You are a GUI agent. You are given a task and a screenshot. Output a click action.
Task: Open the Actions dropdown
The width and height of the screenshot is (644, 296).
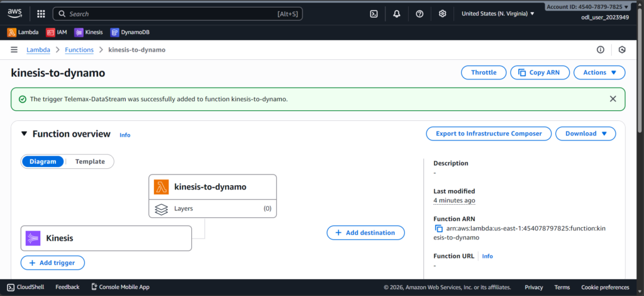pos(599,72)
